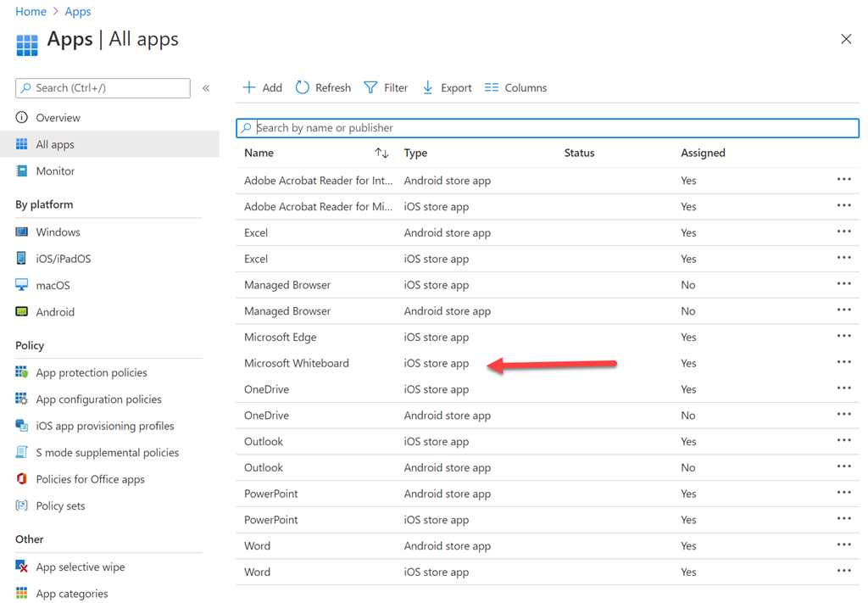Collapse the sidebar with double chevron
The height and width of the screenshot is (603, 868).
point(206,88)
